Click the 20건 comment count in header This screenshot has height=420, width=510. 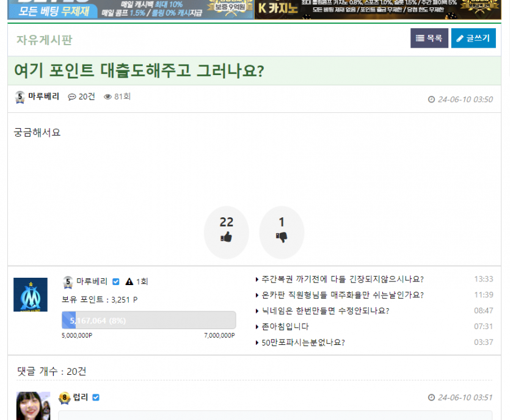[87, 96]
